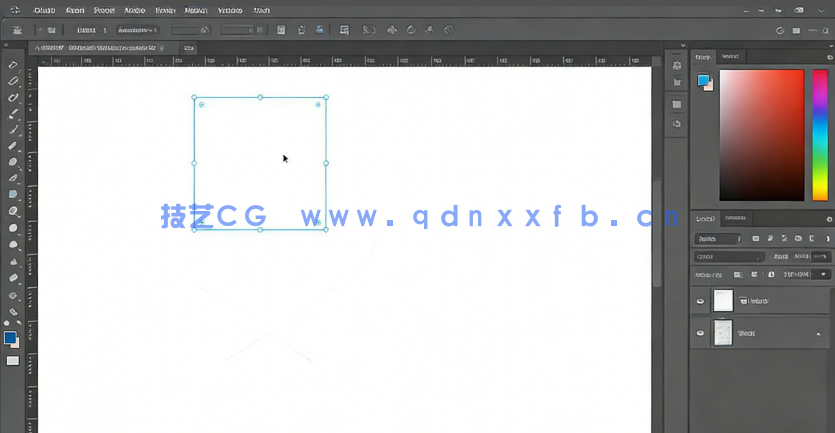
Task: Select the highlighted rectangle shape tool
Action: 13,194
